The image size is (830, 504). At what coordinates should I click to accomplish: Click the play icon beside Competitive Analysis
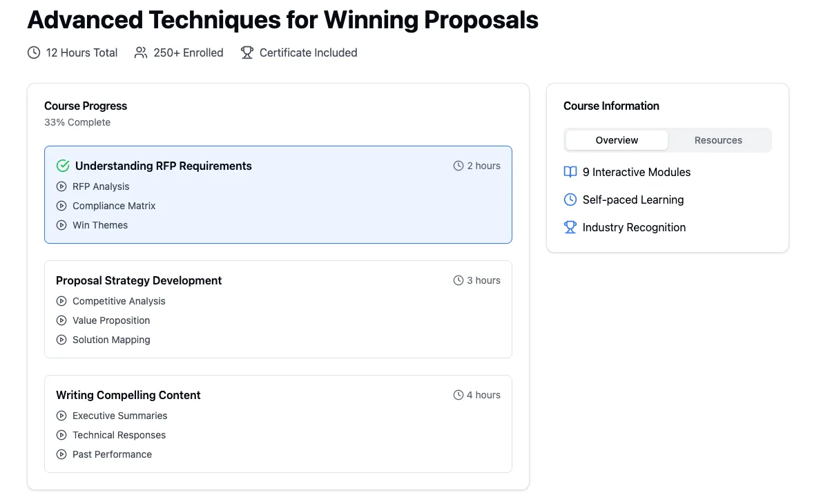(x=61, y=301)
